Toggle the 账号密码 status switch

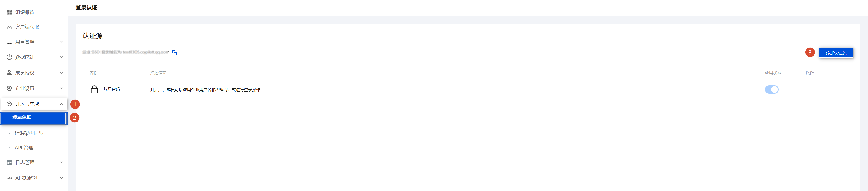pyautogui.click(x=771, y=89)
